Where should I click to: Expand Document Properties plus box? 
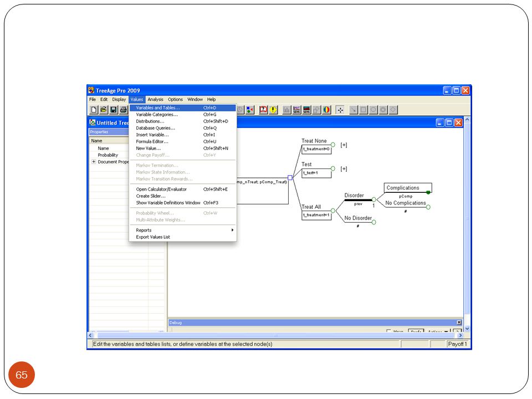94,162
